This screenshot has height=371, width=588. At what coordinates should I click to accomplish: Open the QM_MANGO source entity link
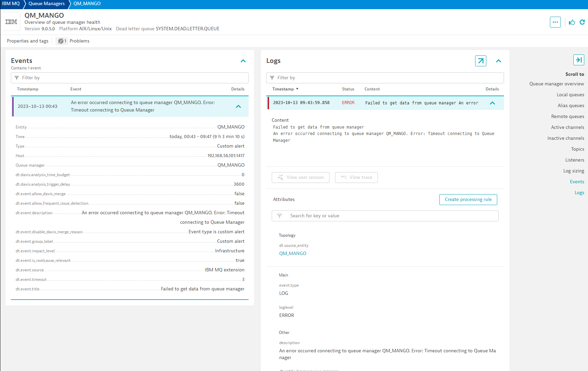click(x=292, y=253)
